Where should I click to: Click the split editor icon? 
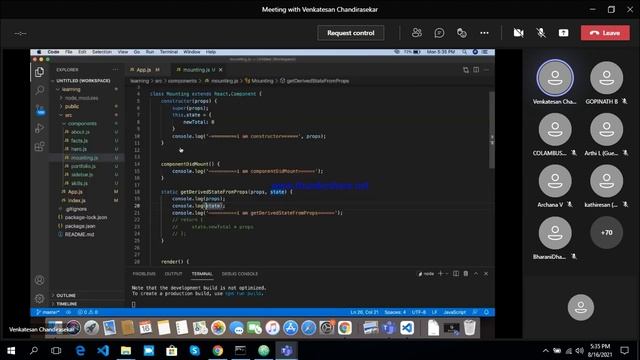point(476,70)
